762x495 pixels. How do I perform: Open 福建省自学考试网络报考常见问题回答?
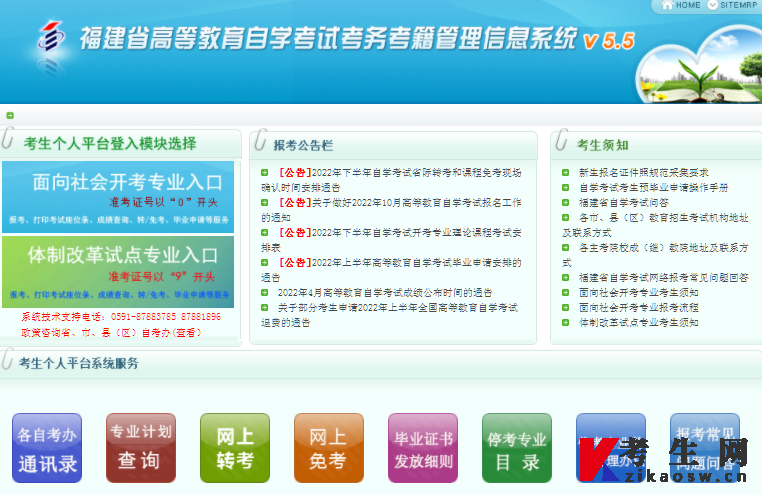664,278
